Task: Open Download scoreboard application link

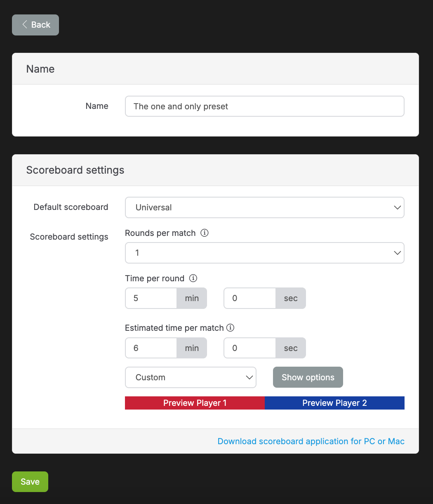Action: coord(311,441)
